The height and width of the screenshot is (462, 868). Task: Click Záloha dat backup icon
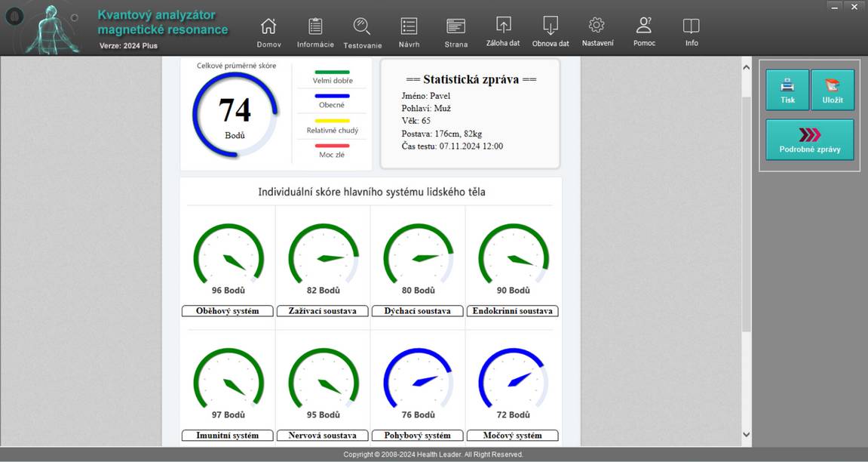click(503, 25)
